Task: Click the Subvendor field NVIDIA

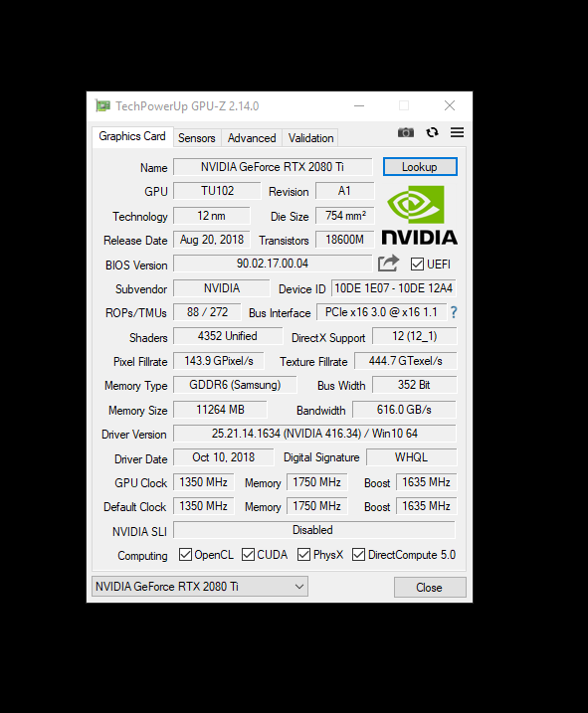Action: [x=222, y=288]
